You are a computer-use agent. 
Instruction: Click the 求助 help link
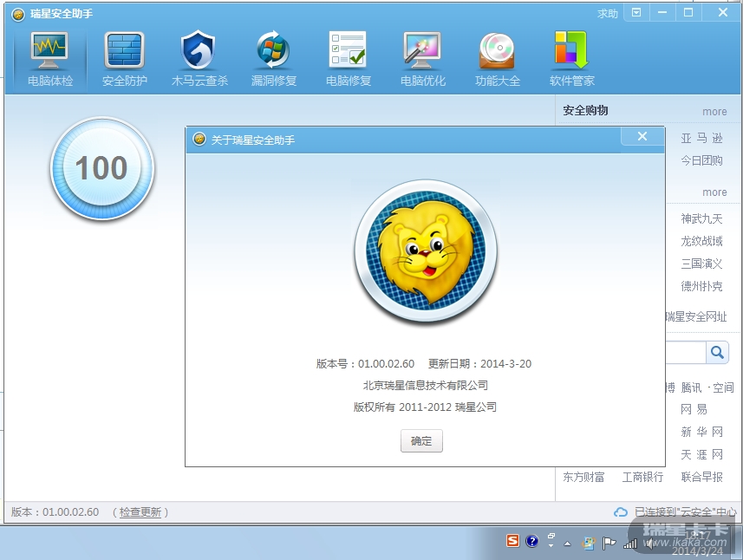click(608, 14)
